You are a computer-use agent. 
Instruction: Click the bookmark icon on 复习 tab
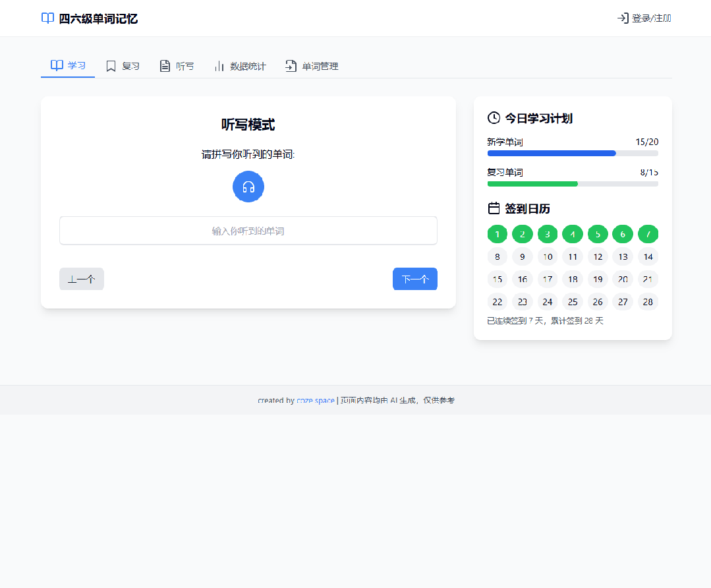(x=111, y=66)
